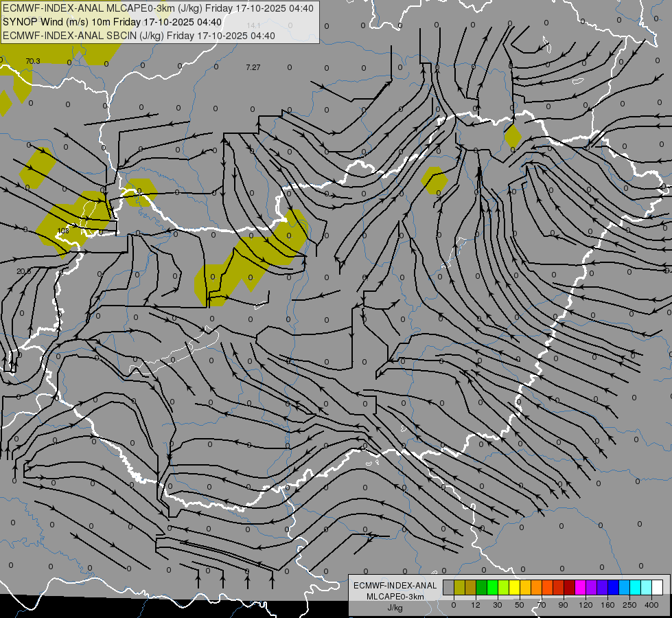672x618 pixels.
Task: Click the dark green legend swatch after 12
Action: point(482,587)
